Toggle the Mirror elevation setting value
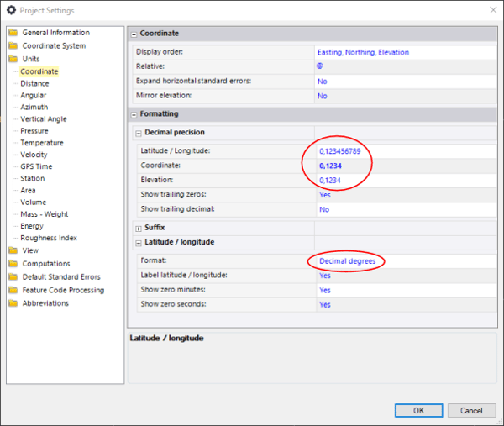This screenshot has height=426, width=504. (323, 96)
